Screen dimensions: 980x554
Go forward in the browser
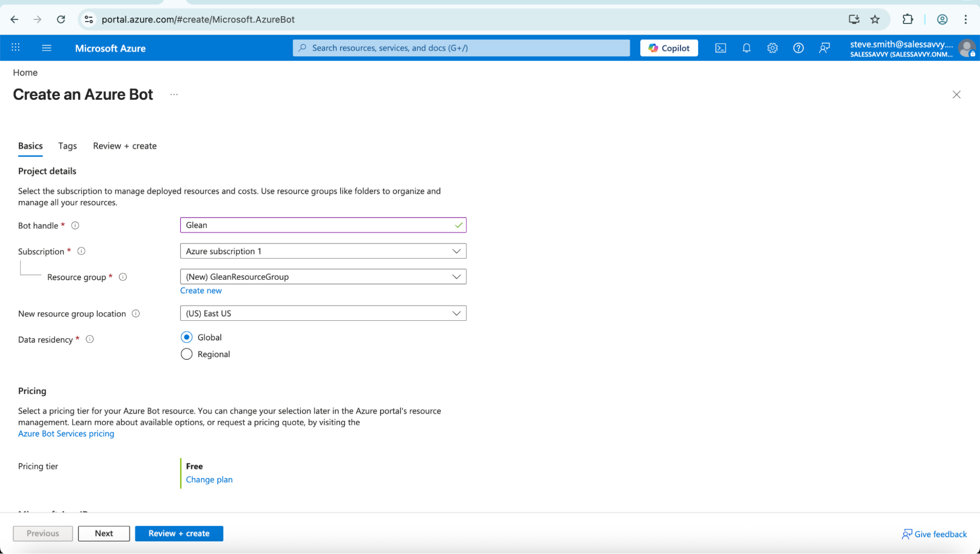click(37, 19)
